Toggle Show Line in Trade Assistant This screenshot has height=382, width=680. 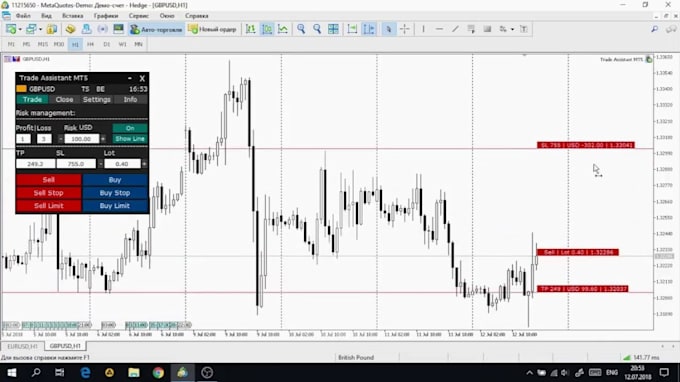(130, 139)
